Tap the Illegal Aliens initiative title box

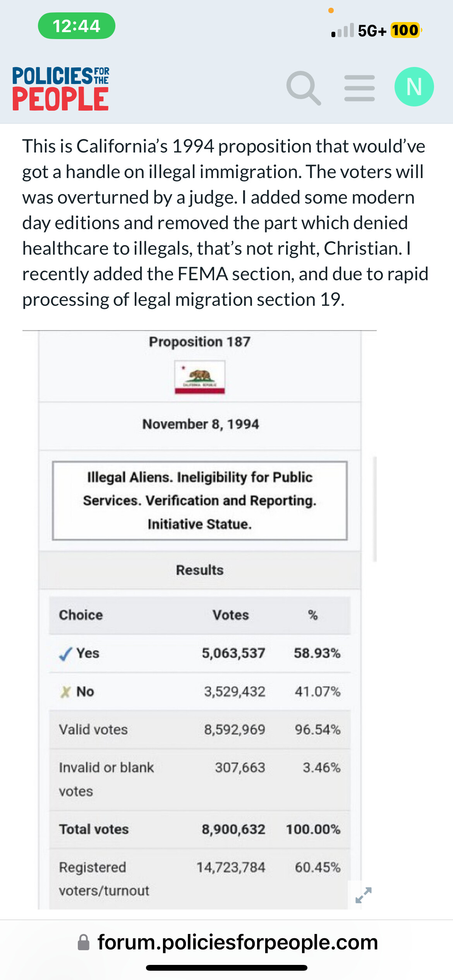(200, 500)
